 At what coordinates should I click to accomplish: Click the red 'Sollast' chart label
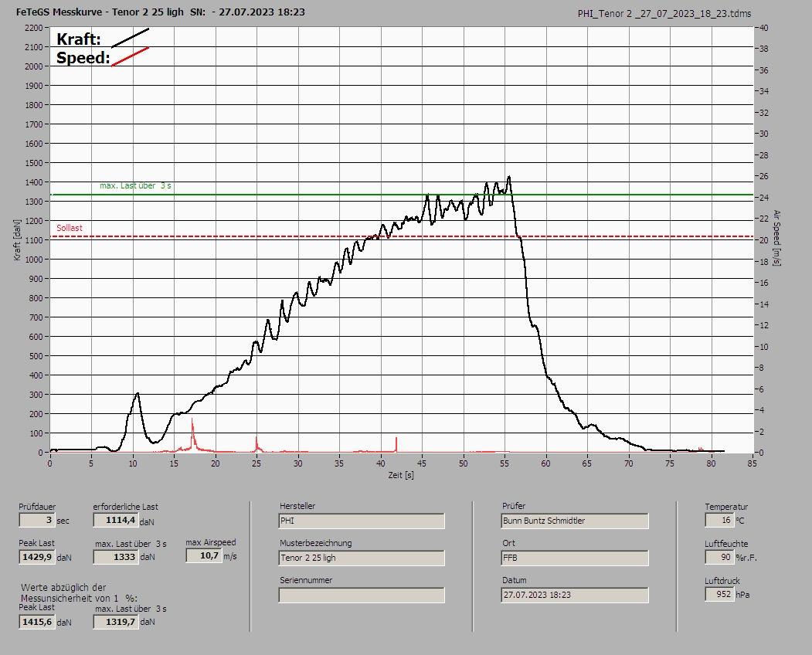tap(70, 228)
